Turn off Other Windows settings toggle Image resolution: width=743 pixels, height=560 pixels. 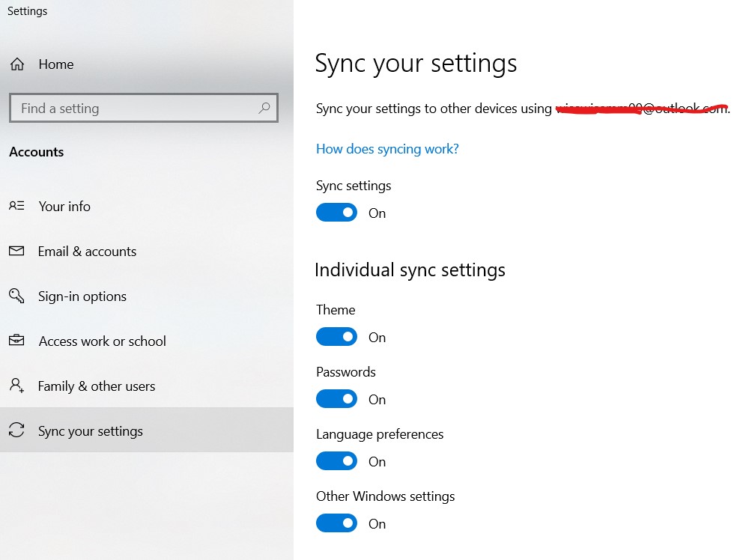tap(336, 523)
